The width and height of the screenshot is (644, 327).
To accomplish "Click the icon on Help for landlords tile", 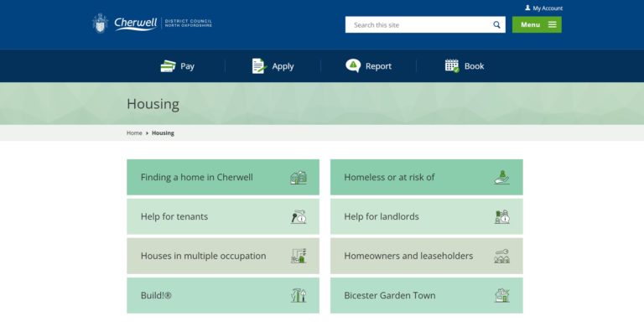I will pyautogui.click(x=502, y=217).
